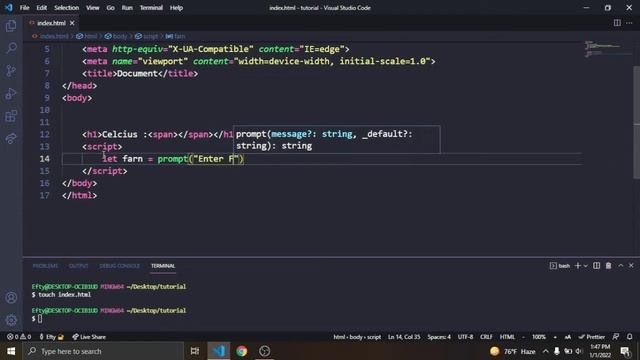Click the html body script status item
Screen dimensions: 640x360
(x=357, y=337)
